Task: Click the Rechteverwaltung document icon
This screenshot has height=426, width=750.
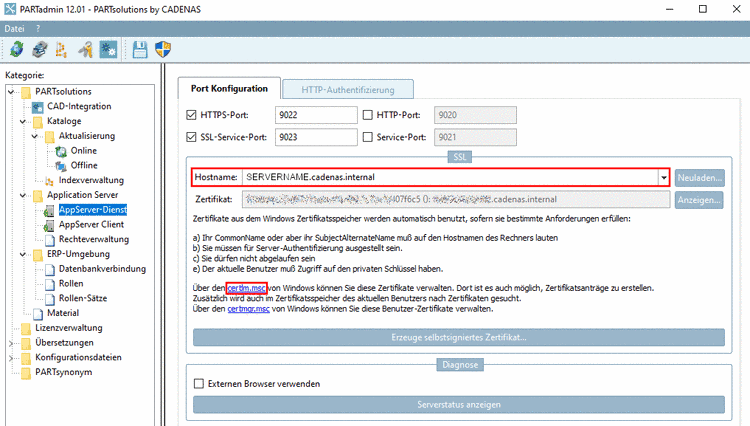Action: [x=50, y=240]
